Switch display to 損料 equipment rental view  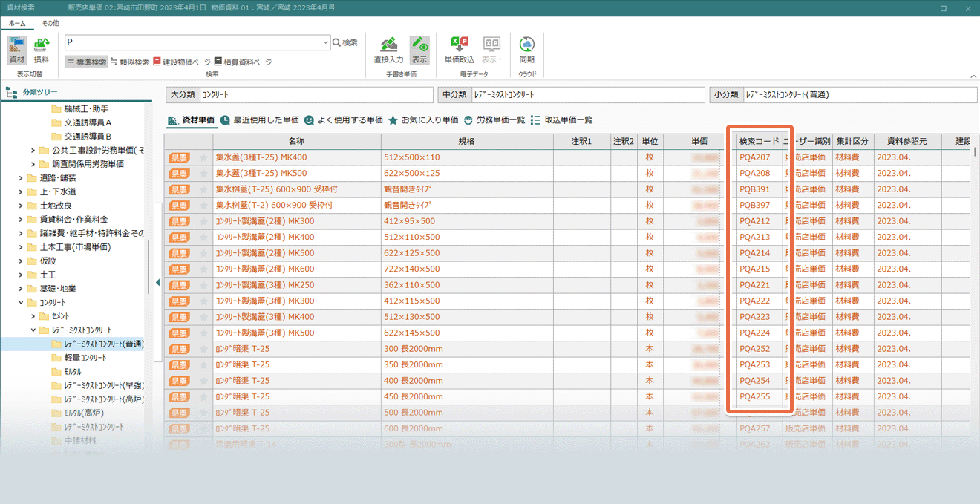[42, 50]
